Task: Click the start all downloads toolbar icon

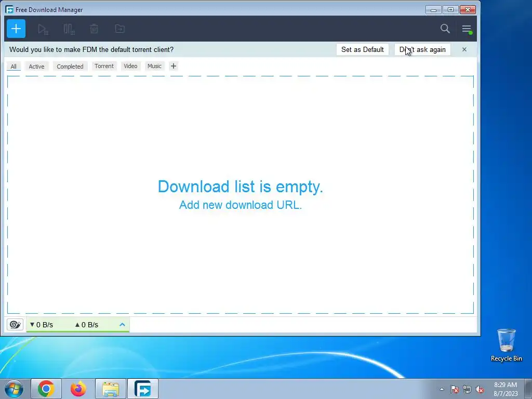Action: pyautogui.click(x=43, y=29)
